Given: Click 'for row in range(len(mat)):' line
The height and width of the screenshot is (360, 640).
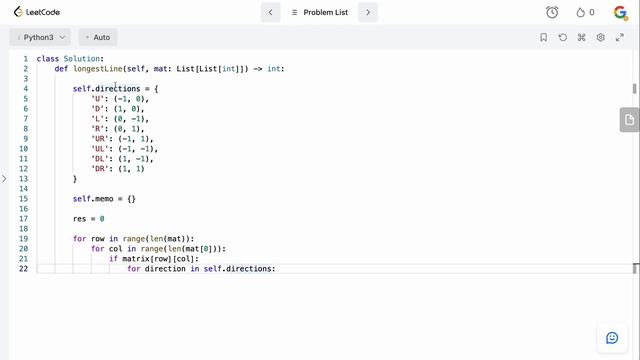Looking at the screenshot, I should point(133,239).
